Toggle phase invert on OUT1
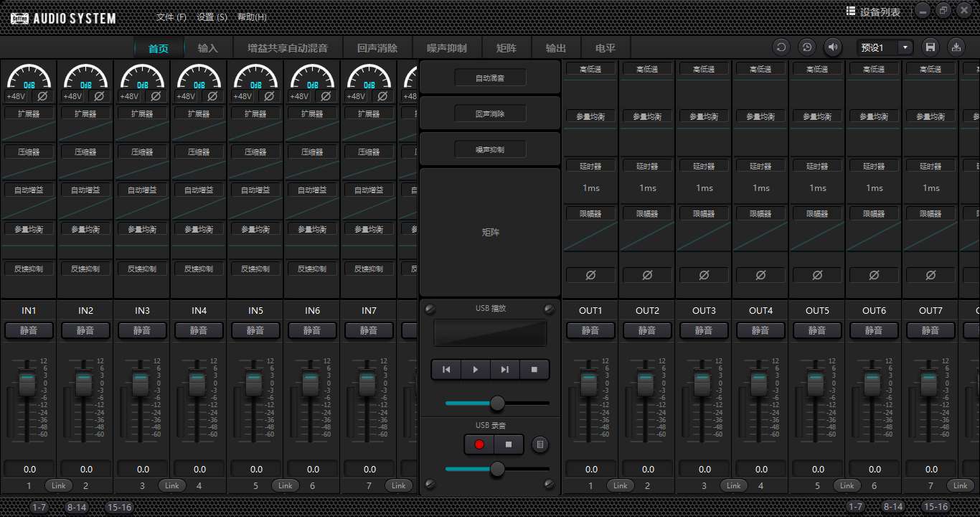Viewport: 980px width, 517px height. point(590,275)
